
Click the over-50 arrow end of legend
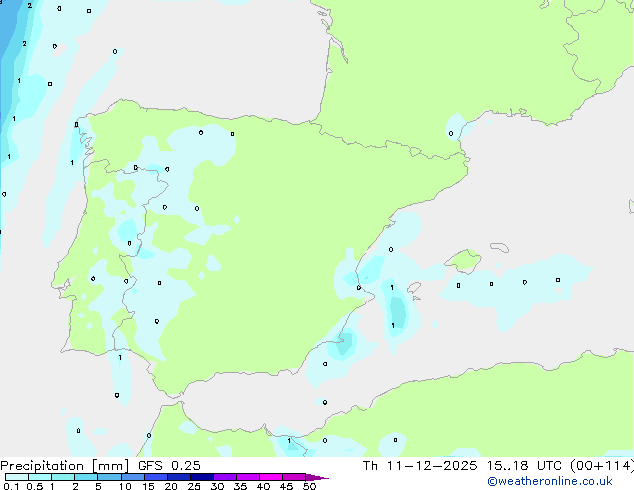click(317, 477)
